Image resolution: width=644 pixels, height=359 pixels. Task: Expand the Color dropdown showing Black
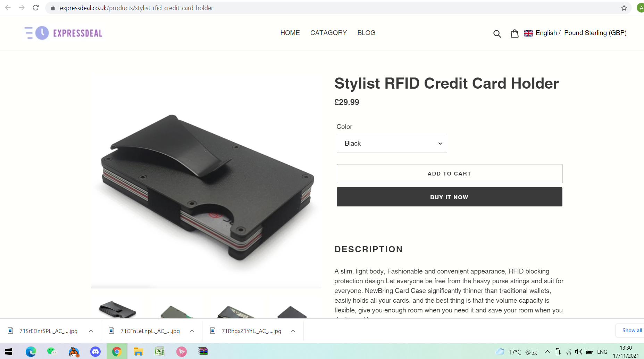(392, 143)
